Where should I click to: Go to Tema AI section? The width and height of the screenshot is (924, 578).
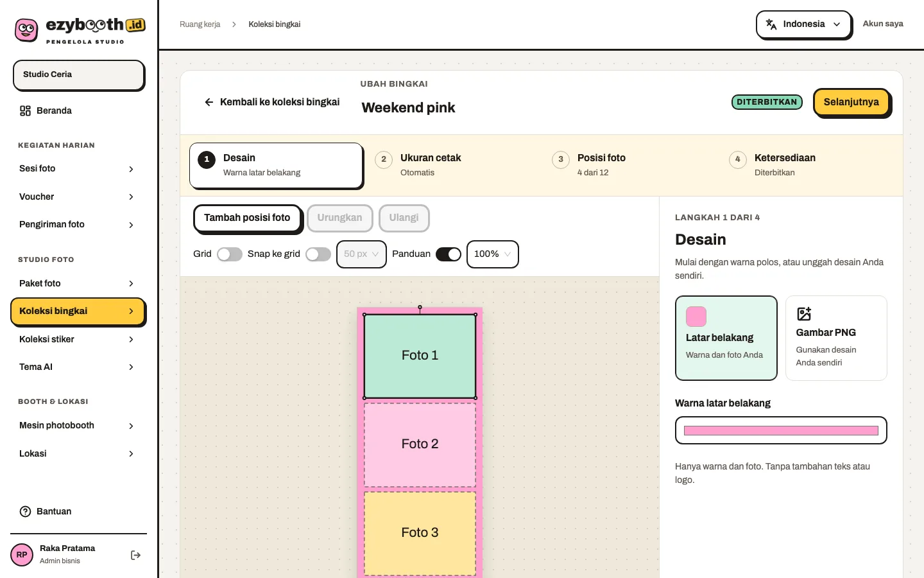pyautogui.click(x=78, y=367)
